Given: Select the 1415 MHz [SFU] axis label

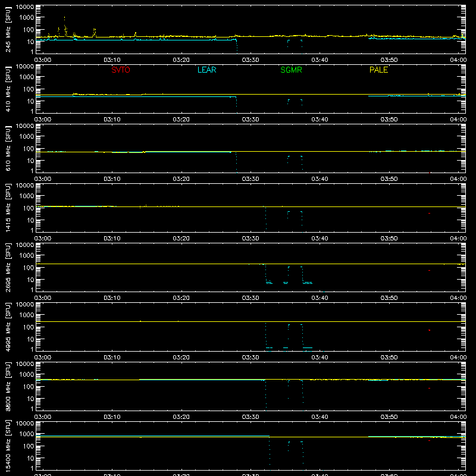Looking at the screenshot, I should click(x=8, y=208).
